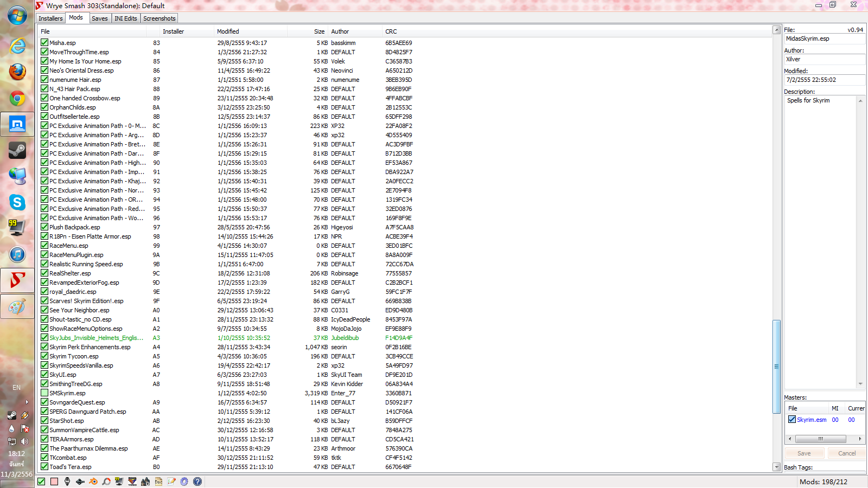This screenshot has width=868, height=488.
Task: Open the Saves tab
Action: point(100,18)
